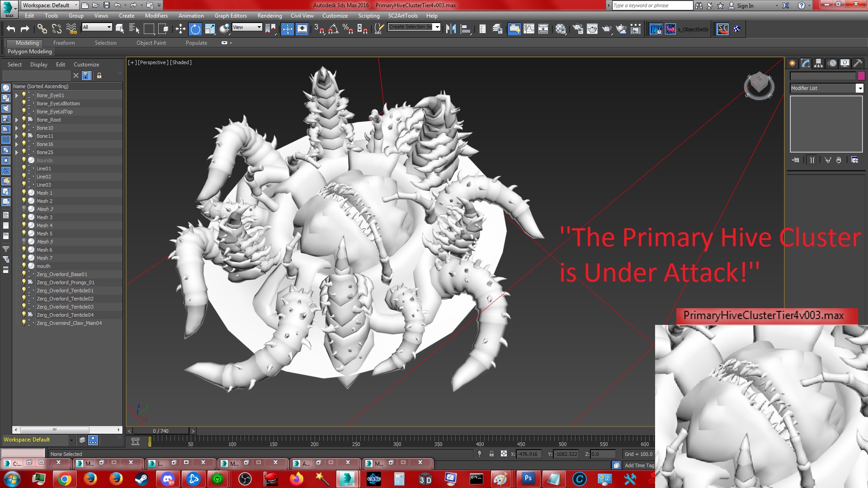Toggle the 3D Snaps magnet

319,29
